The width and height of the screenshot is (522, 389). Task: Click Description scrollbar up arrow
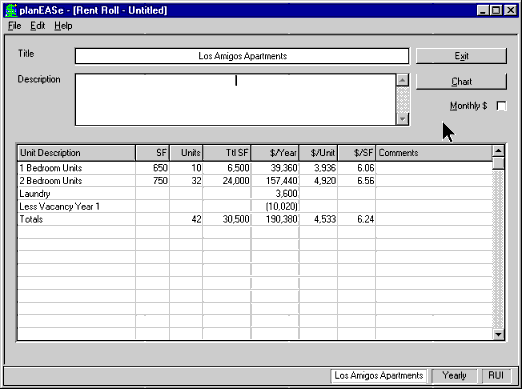tap(403, 80)
